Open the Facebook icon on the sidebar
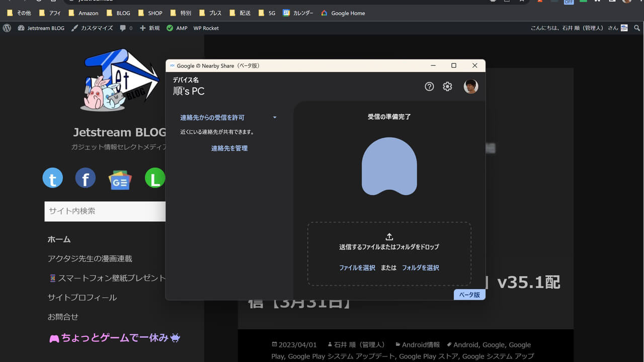Image resolution: width=644 pixels, height=362 pixels. 85,177
